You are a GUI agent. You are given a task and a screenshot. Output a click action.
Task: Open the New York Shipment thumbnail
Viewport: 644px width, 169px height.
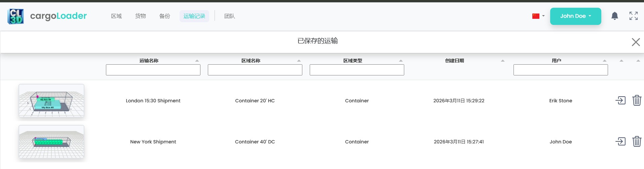coord(51,142)
